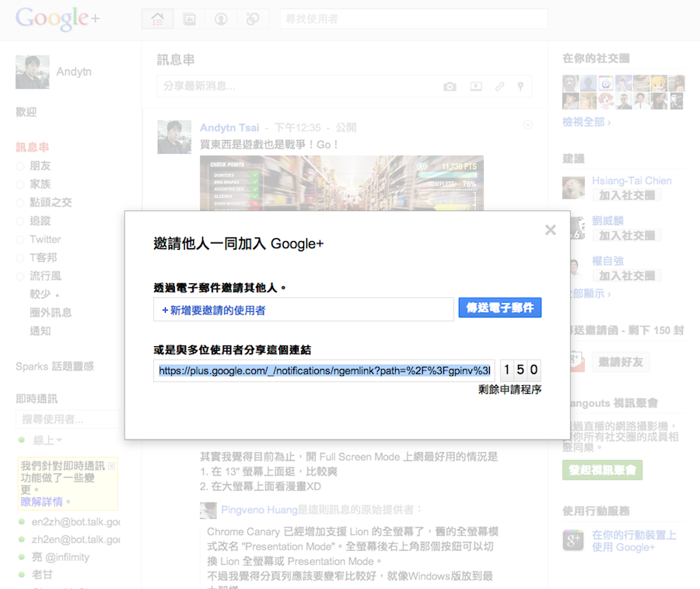Click the Andytn profile photo in sidebar
This screenshot has height=589, width=700.
coord(32,72)
